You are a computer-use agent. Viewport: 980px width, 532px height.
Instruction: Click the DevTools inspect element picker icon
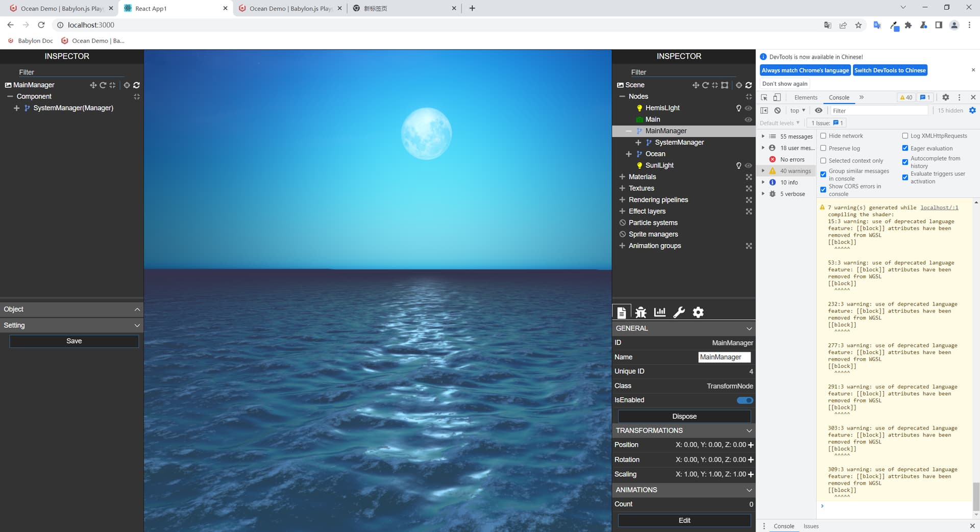click(x=764, y=97)
